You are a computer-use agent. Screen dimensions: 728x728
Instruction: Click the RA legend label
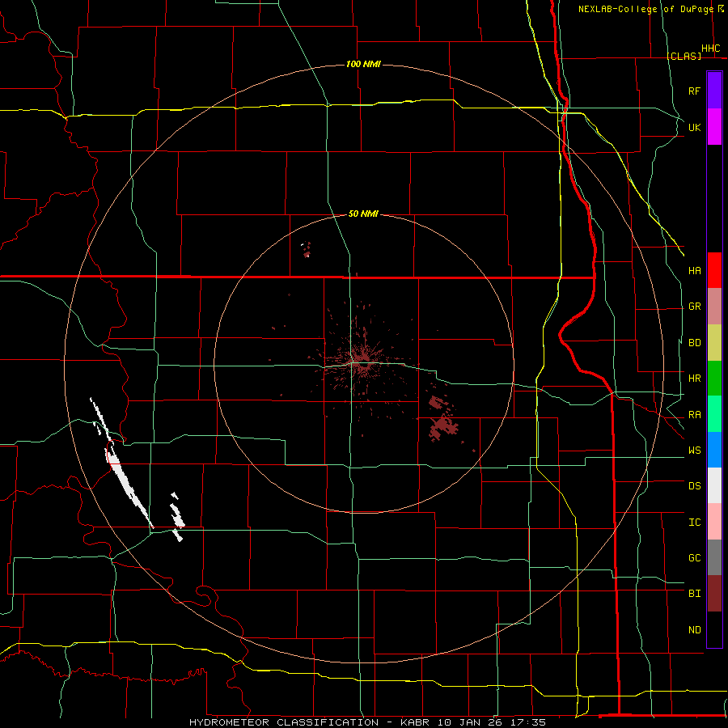pos(694,414)
